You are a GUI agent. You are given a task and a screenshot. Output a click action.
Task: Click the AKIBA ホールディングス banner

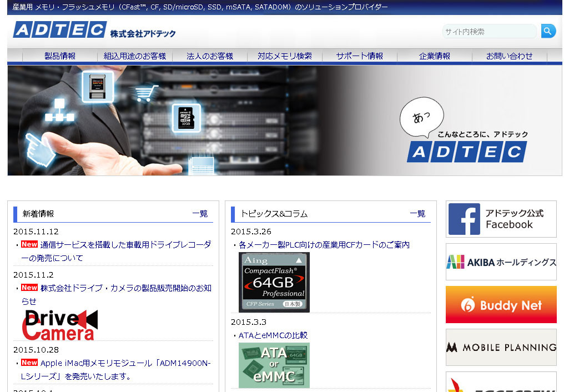coord(500,262)
